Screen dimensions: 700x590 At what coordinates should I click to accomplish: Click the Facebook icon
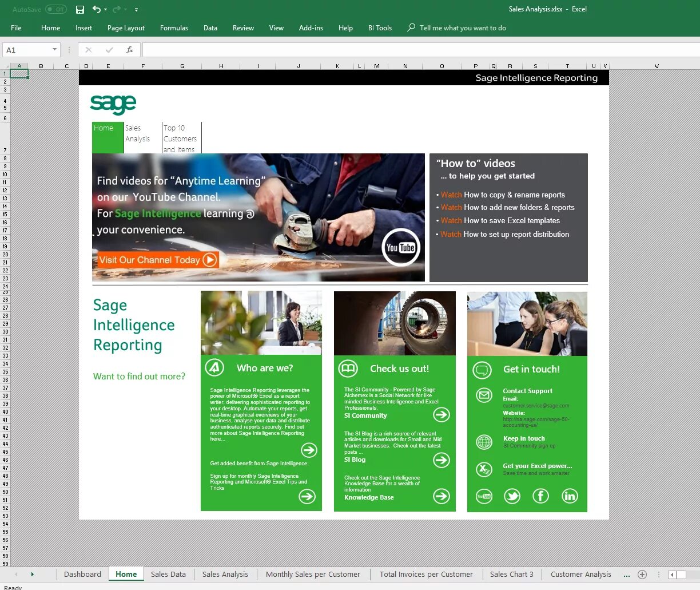pyautogui.click(x=540, y=496)
